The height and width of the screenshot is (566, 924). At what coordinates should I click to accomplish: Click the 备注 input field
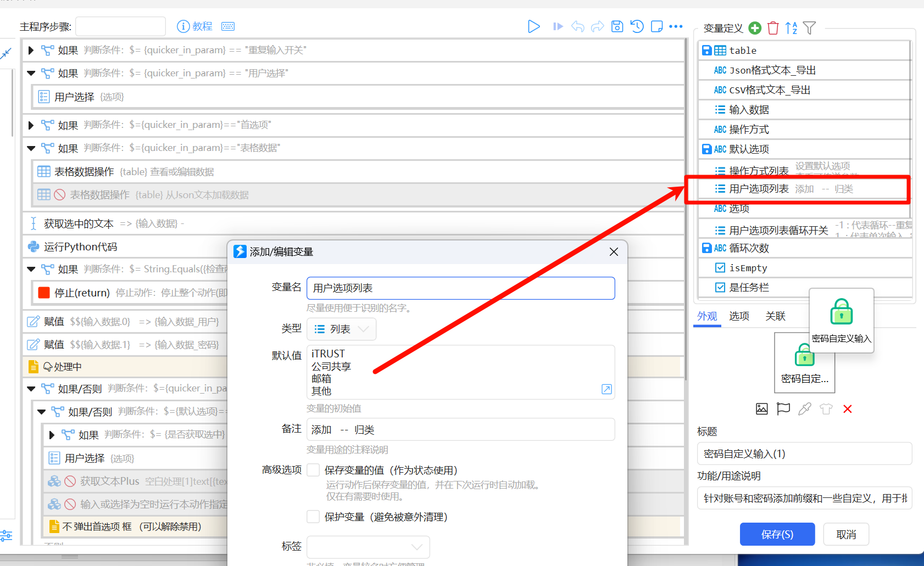pyautogui.click(x=460, y=429)
